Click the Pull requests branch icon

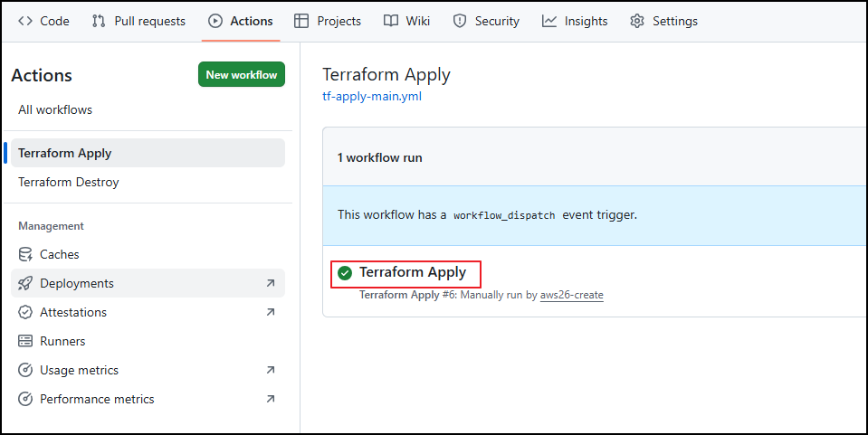[99, 21]
